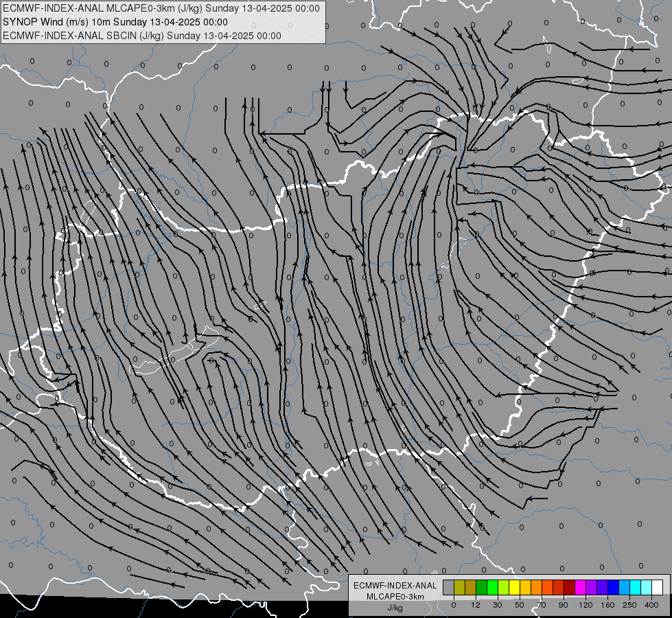
Task: Click legend value 250
Action: coord(629,605)
